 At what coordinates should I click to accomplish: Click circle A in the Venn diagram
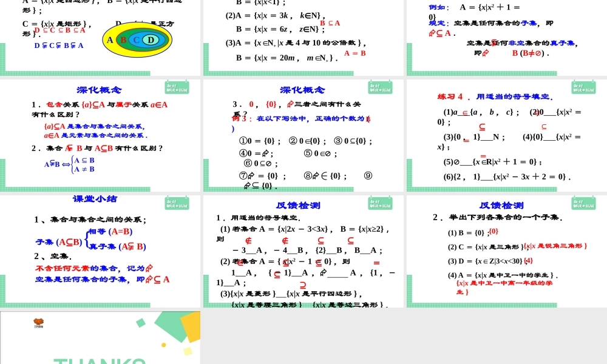(x=109, y=40)
